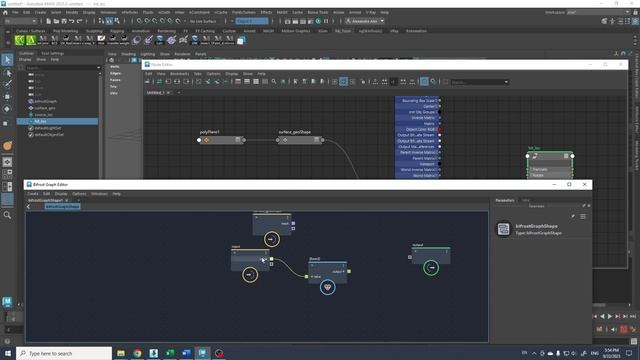The width and height of the screenshot is (640, 360).
Task: Click the highlighted grid-toggle icon in Node Editor toolbar
Action: (x=344, y=82)
